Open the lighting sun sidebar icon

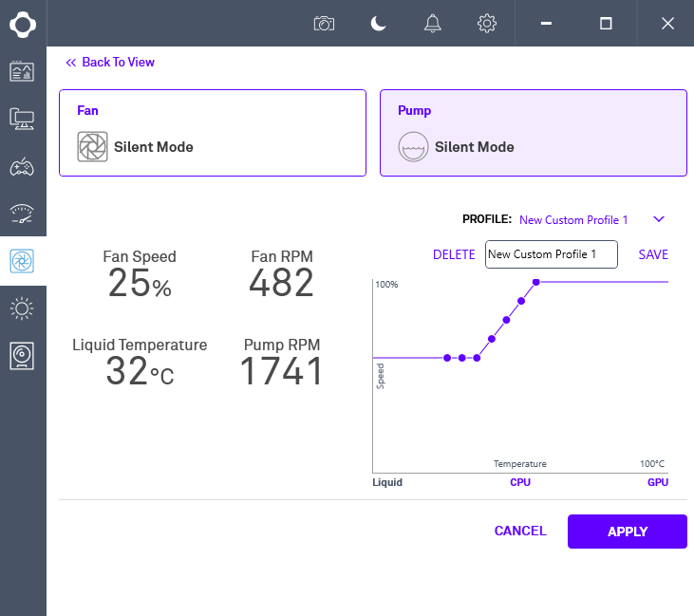click(x=22, y=308)
